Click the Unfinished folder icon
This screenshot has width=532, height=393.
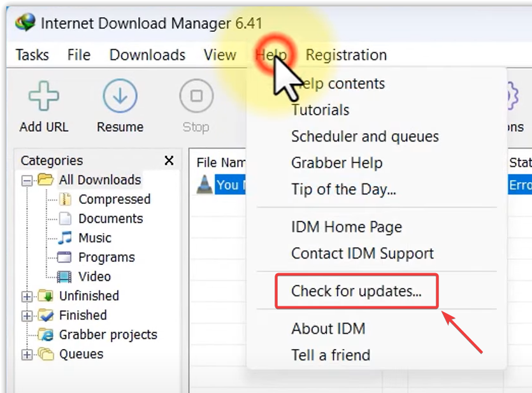pyautogui.click(x=46, y=296)
